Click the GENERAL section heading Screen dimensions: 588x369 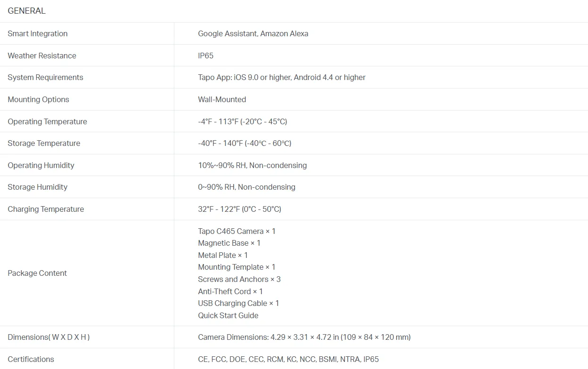[x=27, y=11]
